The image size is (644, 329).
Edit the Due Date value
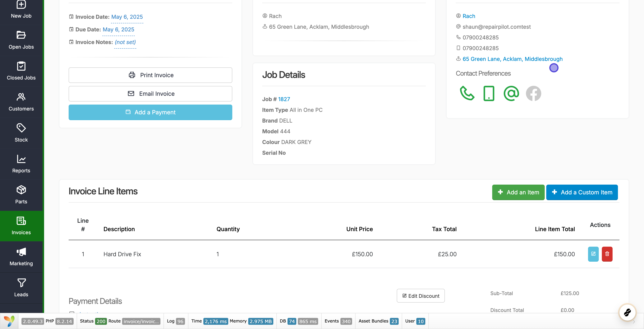[x=118, y=29]
